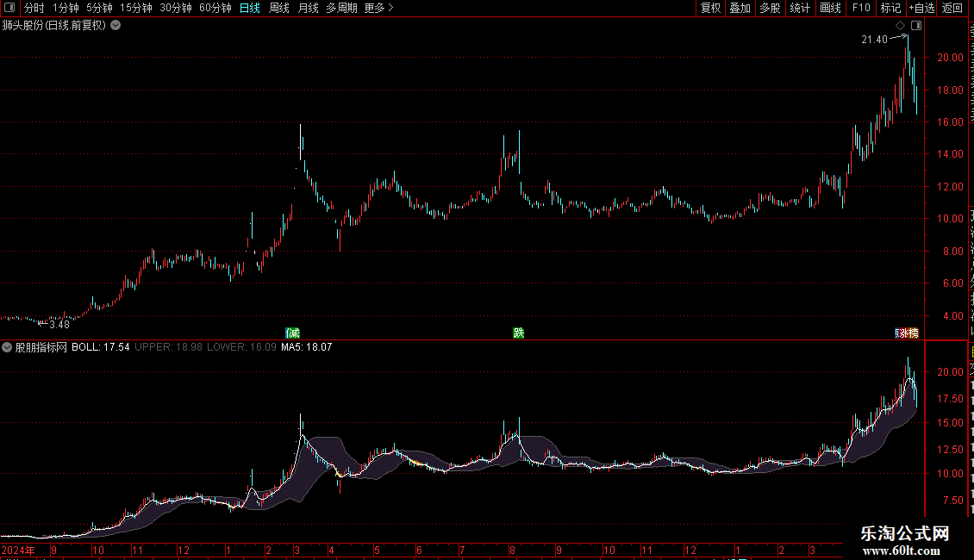Click the 标记 mark button
974x560 pixels.
coord(890,8)
